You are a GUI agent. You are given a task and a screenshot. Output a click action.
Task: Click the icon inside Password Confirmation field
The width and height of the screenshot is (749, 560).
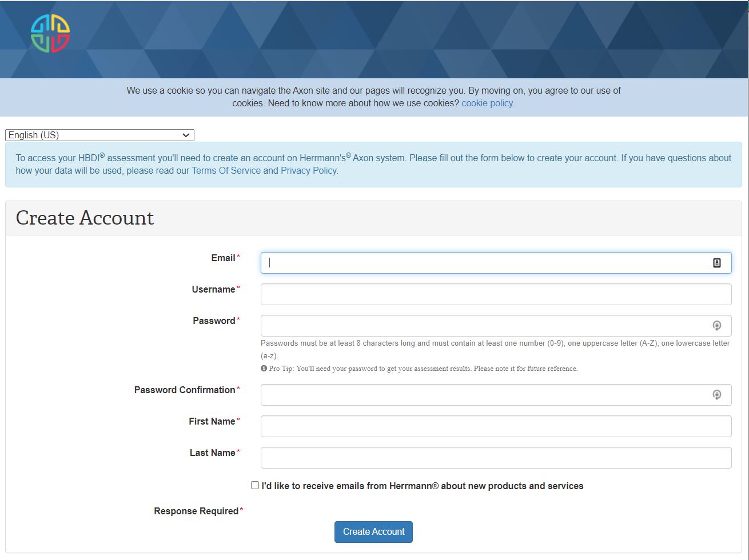click(716, 395)
